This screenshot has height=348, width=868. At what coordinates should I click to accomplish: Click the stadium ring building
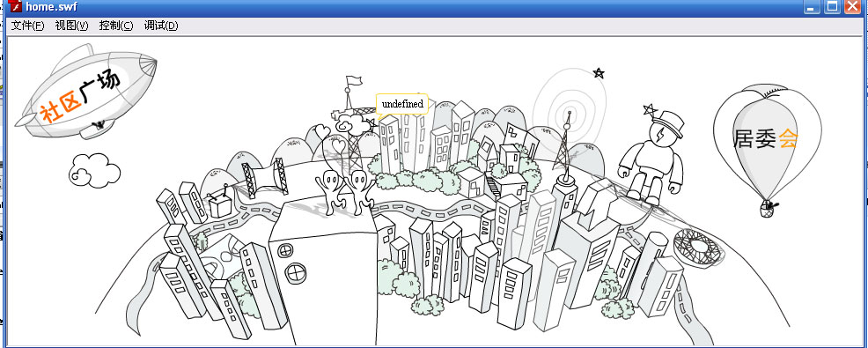pyautogui.click(x=699, y=248)
